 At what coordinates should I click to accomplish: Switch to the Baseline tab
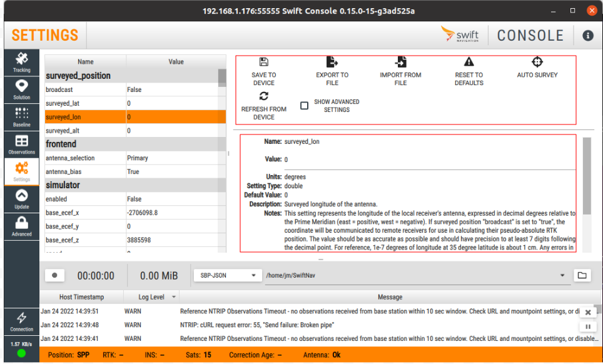[x=21, y=117]
